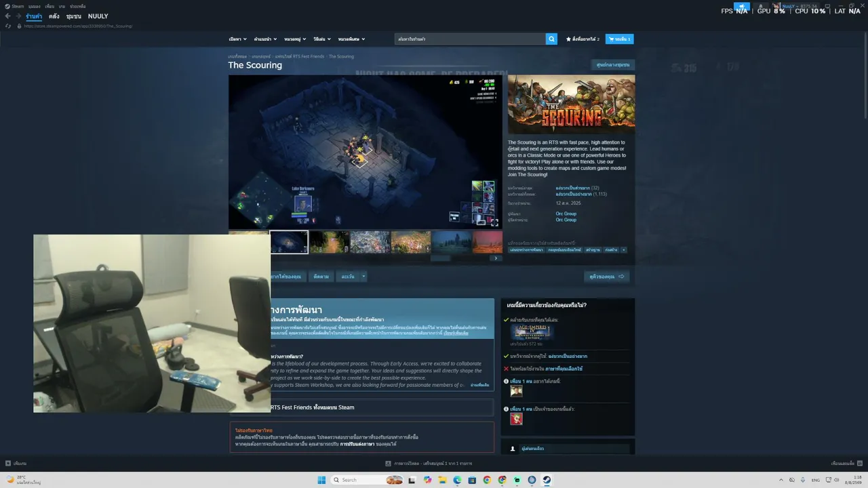Open the Steam announcements megaphone icon
Screen dimensions: 868x488
(x=742, y=6)
